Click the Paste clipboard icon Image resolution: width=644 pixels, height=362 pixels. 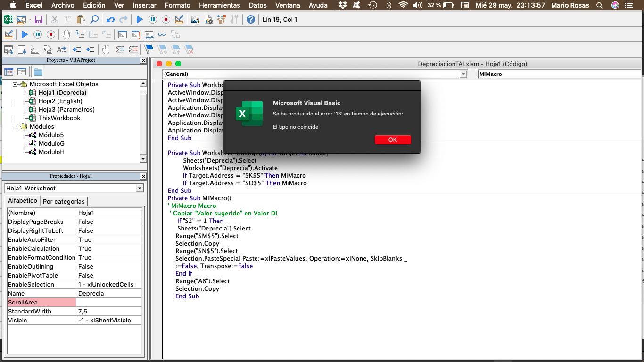click(81, 19)
